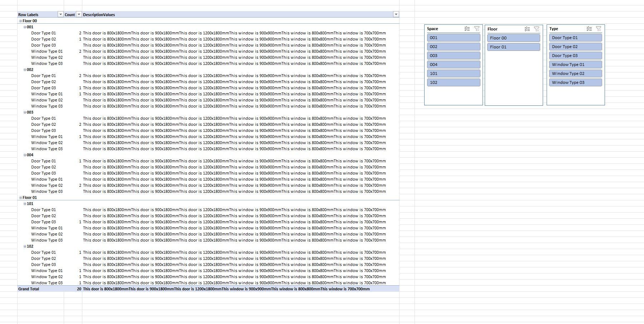Select 003 in the Space slicer
Image resolution: width=644 pixels, height=324 pixels.
(x=454, y=56)
